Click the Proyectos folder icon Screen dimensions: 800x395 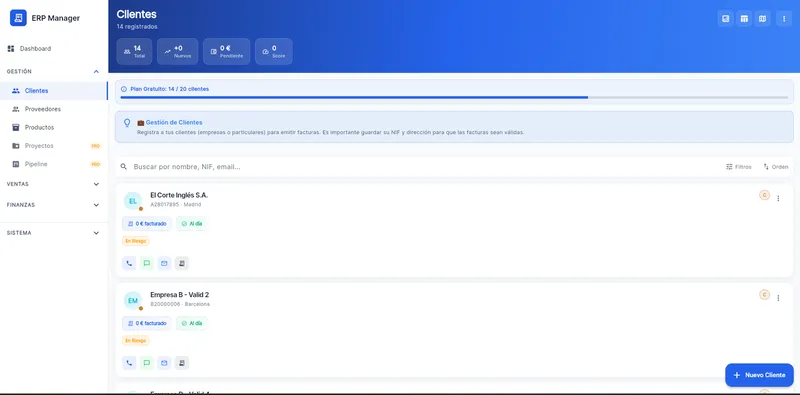point(16,146)
